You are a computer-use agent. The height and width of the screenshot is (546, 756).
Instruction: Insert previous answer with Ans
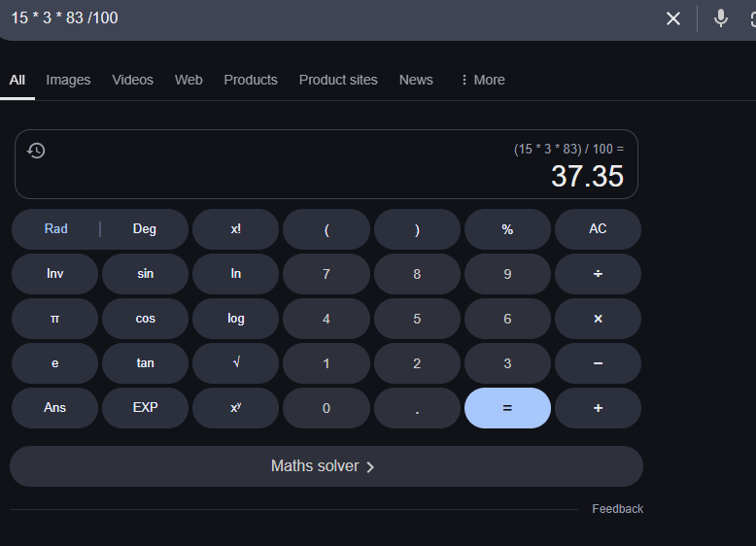click(x=55, y=408)
